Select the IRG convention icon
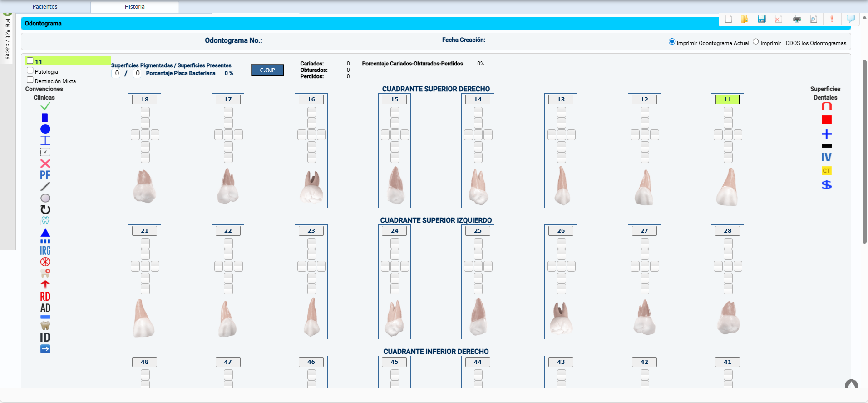This screenshot has width=868, height=403. click(x=45, y=250)
